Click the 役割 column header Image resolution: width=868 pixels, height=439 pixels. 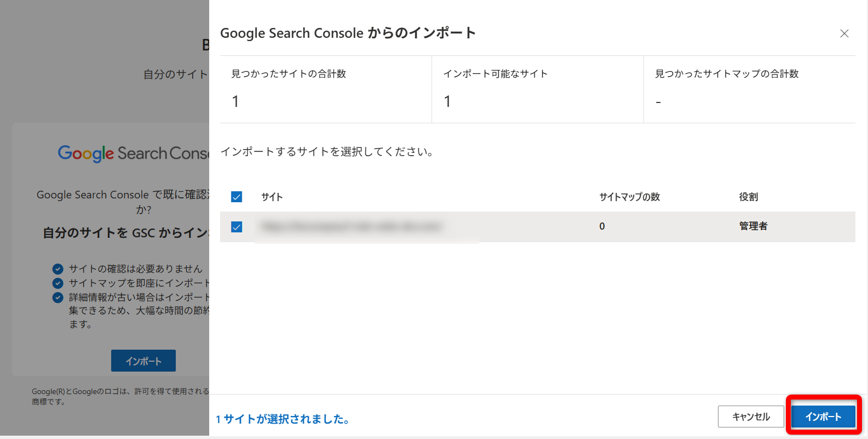[748, 197]
